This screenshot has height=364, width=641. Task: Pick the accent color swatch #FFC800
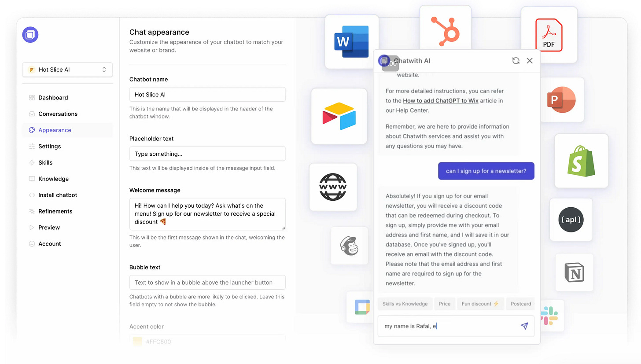[x=137, y=342]
